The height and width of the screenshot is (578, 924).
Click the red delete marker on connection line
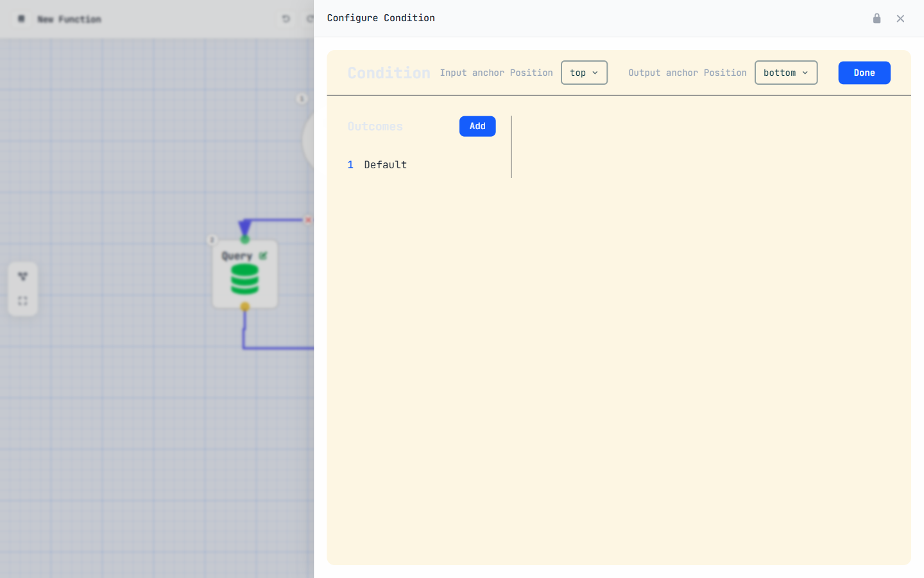tap(308, 220)
